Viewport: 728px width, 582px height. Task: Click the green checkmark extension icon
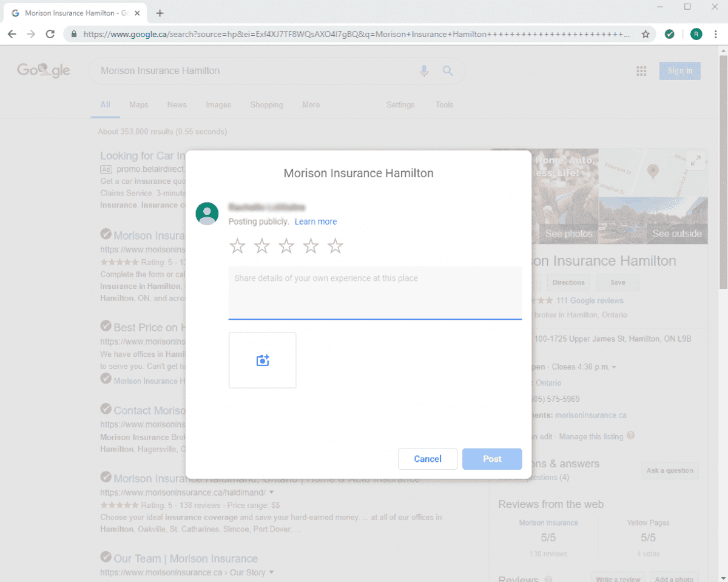(669, 35)
